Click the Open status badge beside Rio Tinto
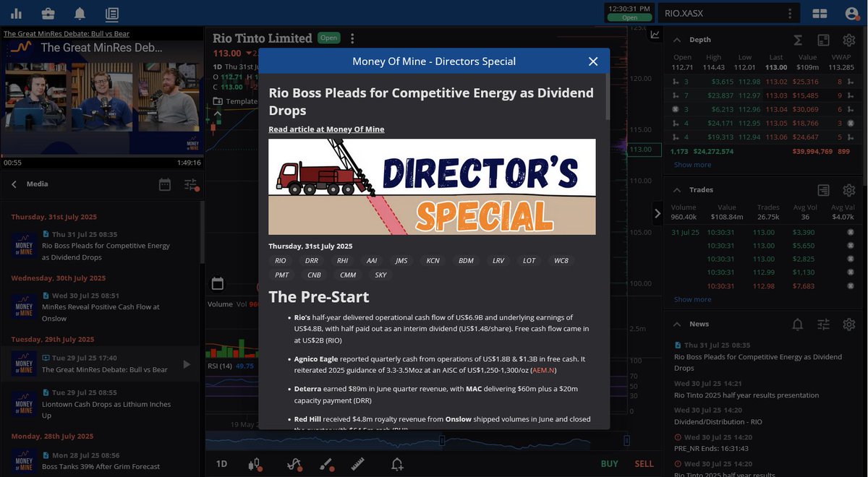The width and height of the screenshot is (868, 477). (x=329, y=38)
